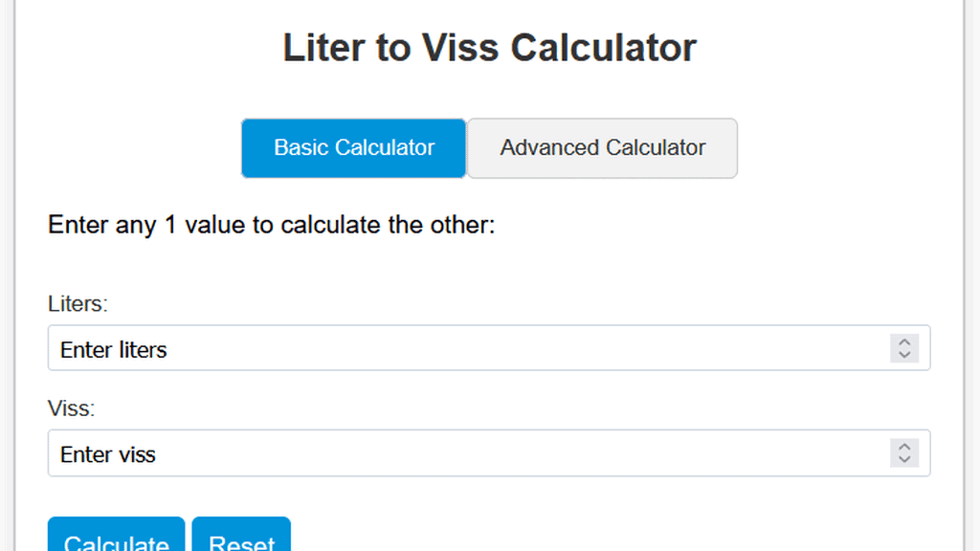This screenshot has height=551, width=980.
Task: Increment the Liters value using the up arrow
Action: pos(903,342)
